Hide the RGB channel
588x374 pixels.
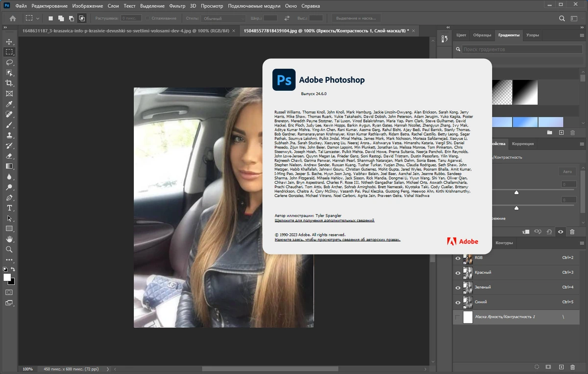[x=458, y=258]
